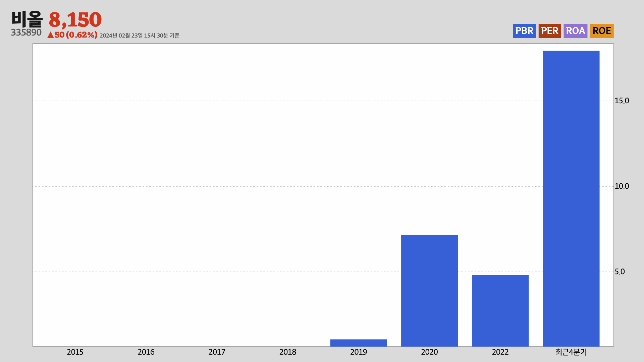Click the 2019 x-axis label
This screenshot has width=644, height=362.
coord(359,352)
